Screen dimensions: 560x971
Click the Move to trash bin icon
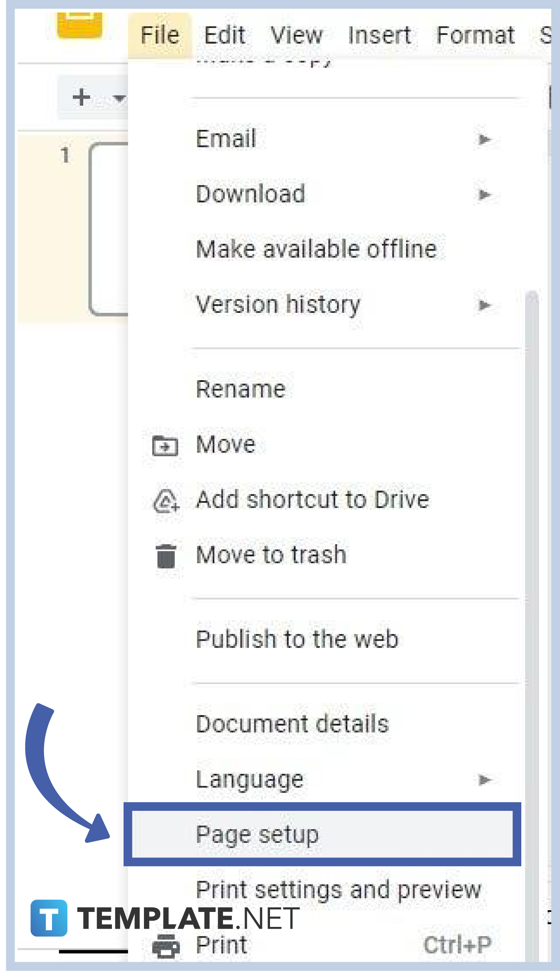pos(166,555)
